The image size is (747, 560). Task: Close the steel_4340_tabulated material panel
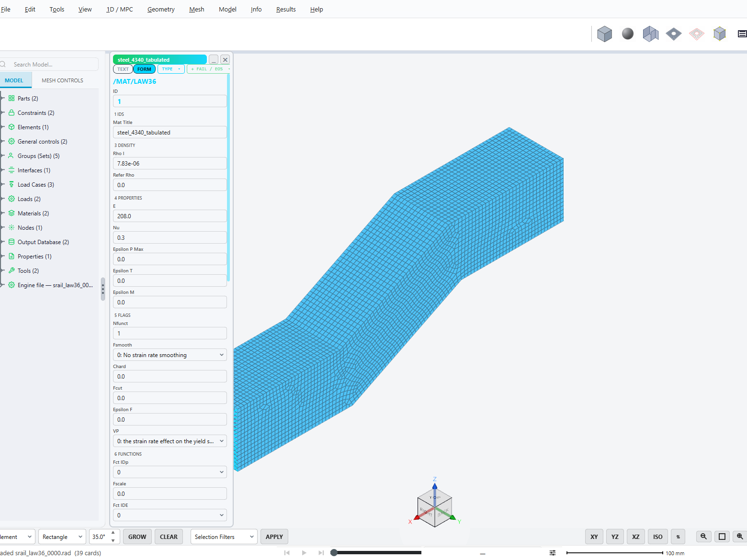pyautogui.click(x=225, y=59)
